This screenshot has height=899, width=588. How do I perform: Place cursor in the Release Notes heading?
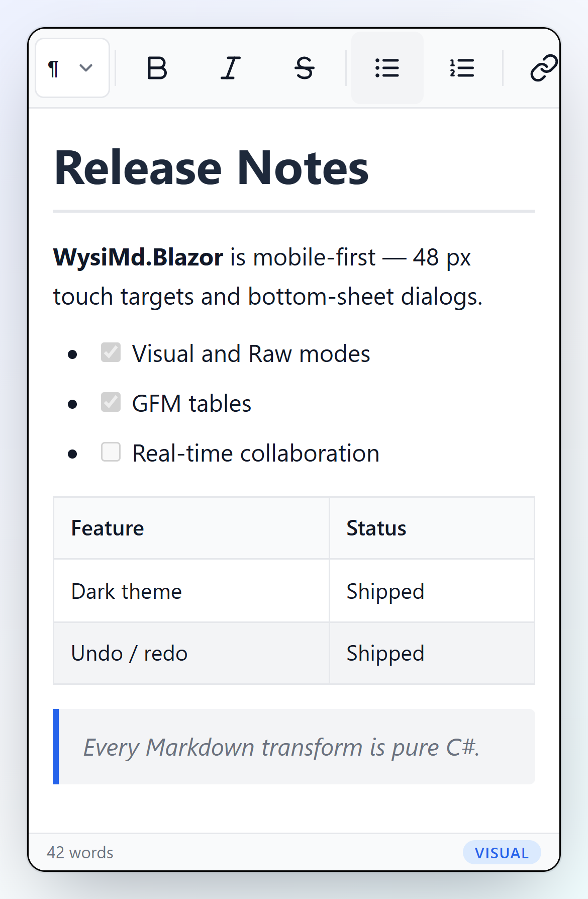click(212, 168)
